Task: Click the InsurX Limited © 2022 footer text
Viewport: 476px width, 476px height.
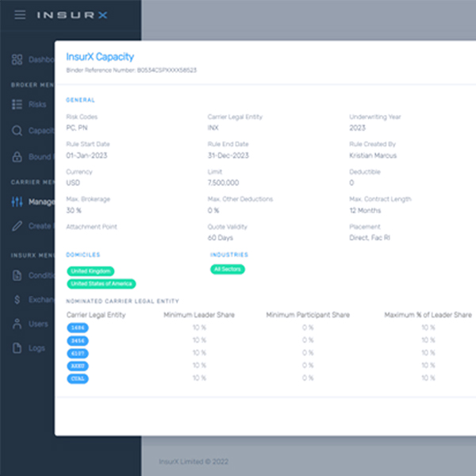Action: (194, 462)
